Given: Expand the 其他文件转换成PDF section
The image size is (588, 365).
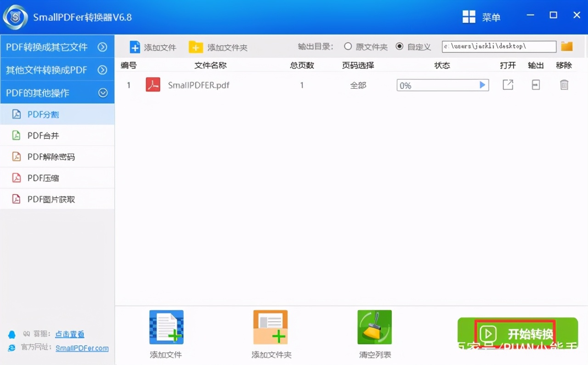Looking at the screenshot, I should click(x=57, y=70).
